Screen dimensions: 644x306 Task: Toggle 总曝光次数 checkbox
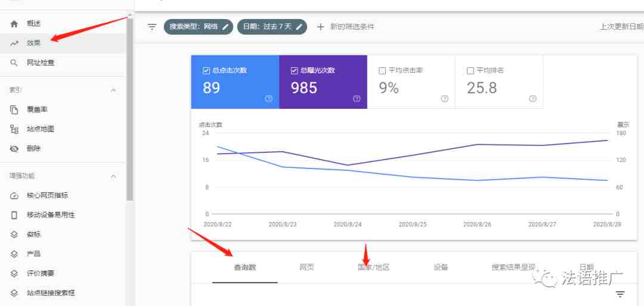(294, 71)
